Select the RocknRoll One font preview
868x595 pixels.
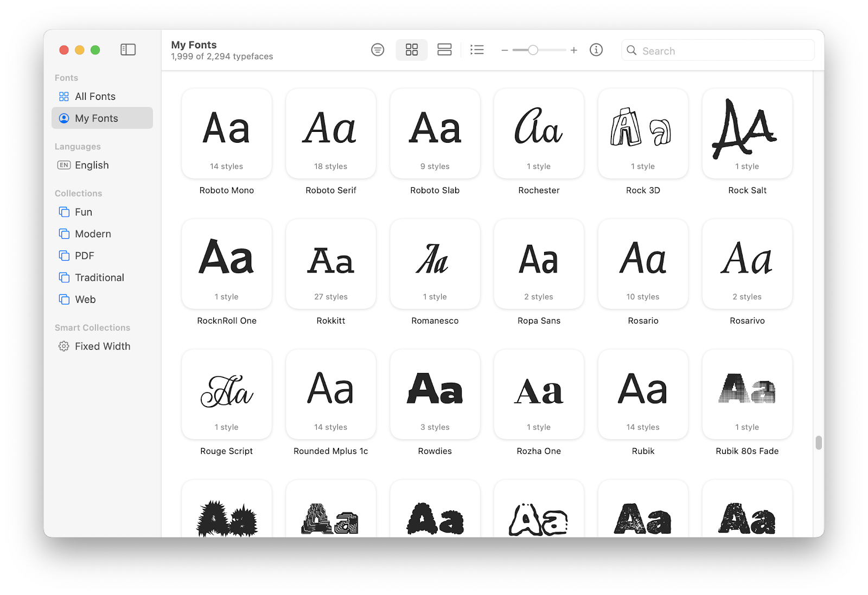tap(227, 264)
